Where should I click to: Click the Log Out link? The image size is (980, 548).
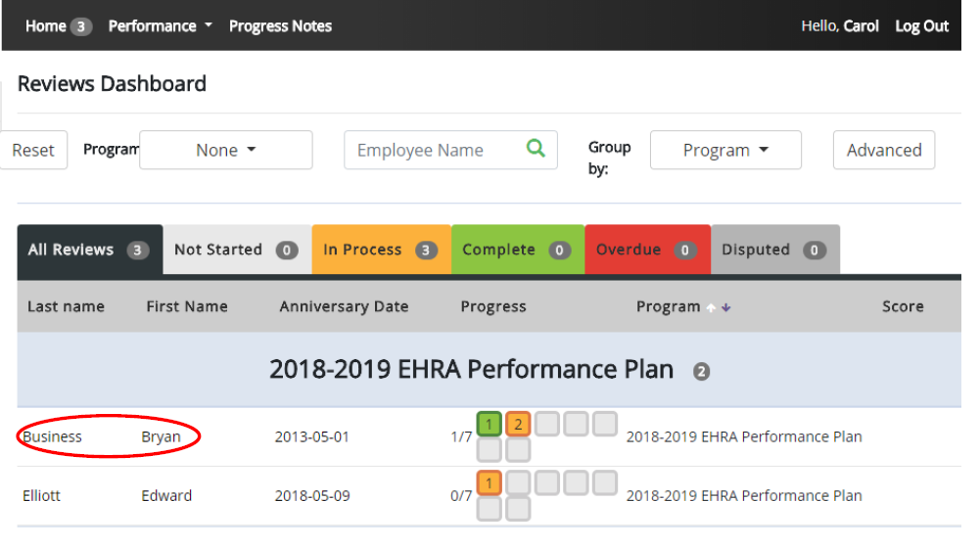[x=921, y=26]
